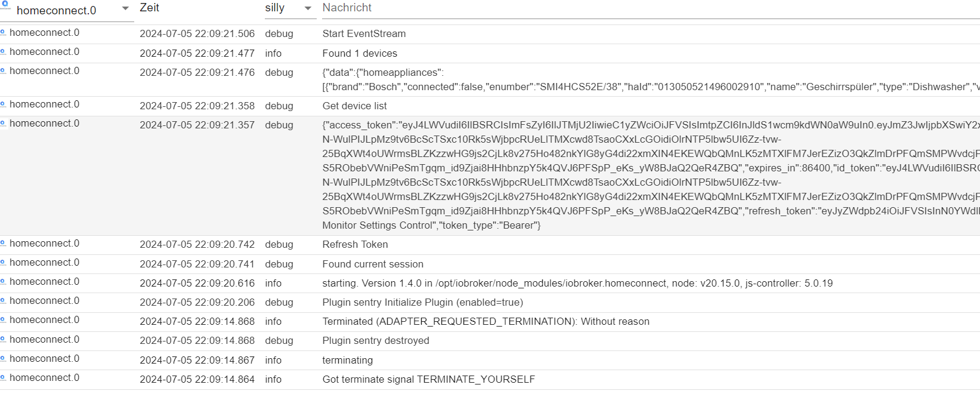Open the homeconnect.0 source filter dropdown
Image resolution: width=980 pixels, height=403 pixels.
67,10
